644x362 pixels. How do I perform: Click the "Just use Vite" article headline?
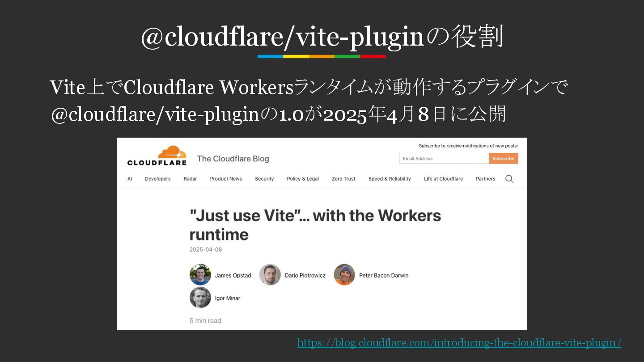coord(315,225)
